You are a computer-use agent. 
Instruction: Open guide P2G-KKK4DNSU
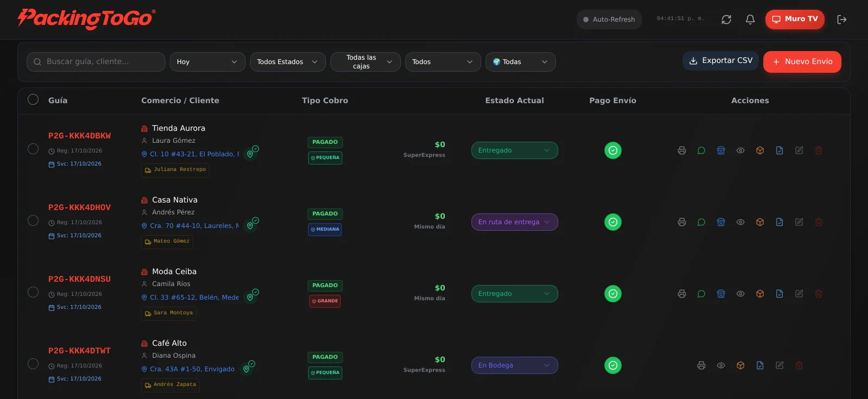pyautogui.click(x=79, y=279)
